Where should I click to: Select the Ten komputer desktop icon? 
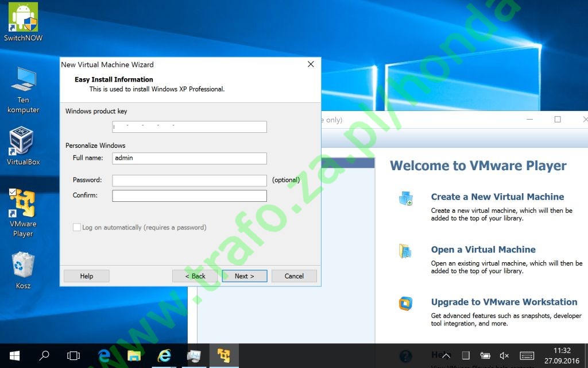[x=23, y=90]
